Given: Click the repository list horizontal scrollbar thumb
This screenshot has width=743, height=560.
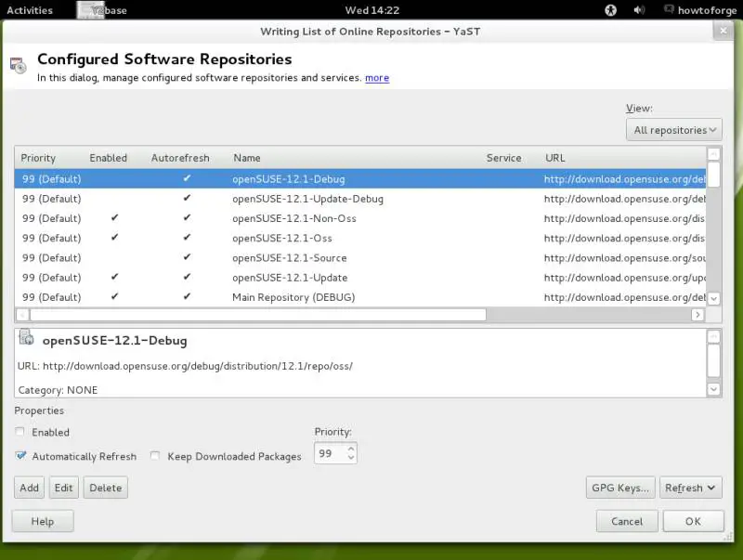Looking at the screenshot, I should click(258, 315).
